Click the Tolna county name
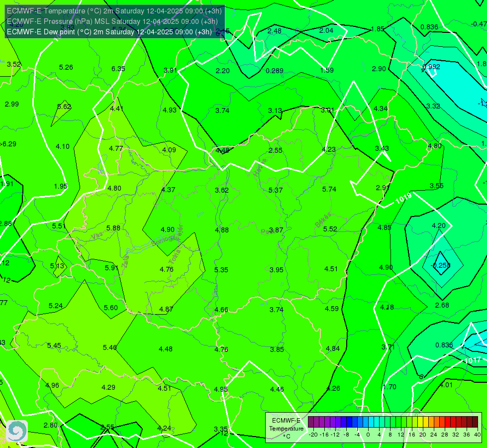Image resolution: width=487 pixels, height=448 pixels. pos(175,256)
